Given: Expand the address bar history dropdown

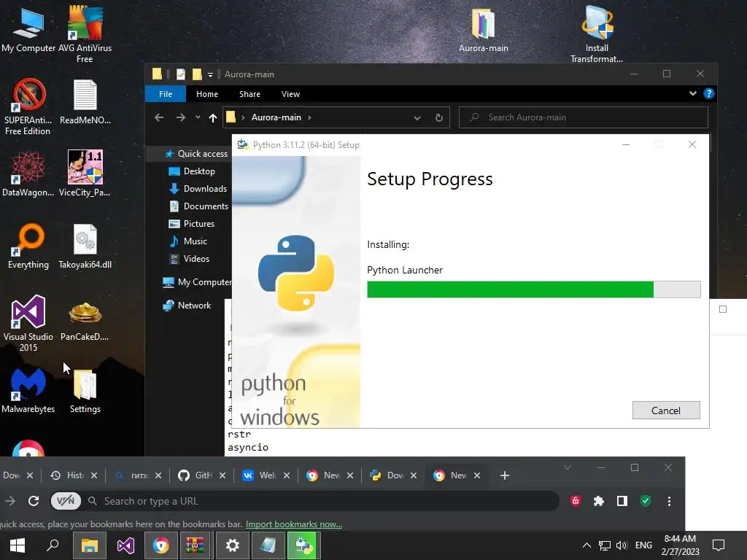Looking at the screenshot, I should (x=417, y=117).
